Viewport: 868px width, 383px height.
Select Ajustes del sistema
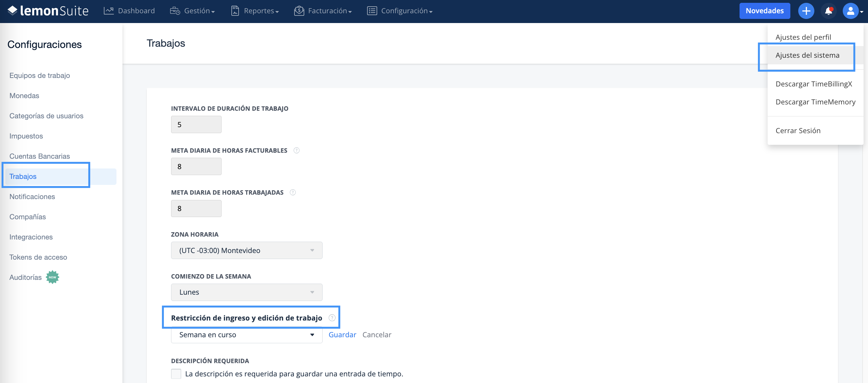(x=807, y=55)
